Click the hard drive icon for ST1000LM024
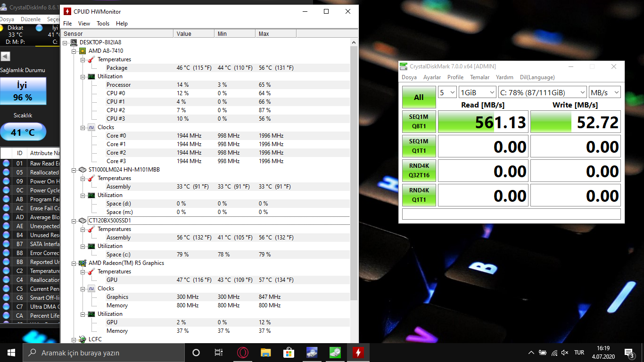Viewport: 644px width, 362px height. click(83, 170)
